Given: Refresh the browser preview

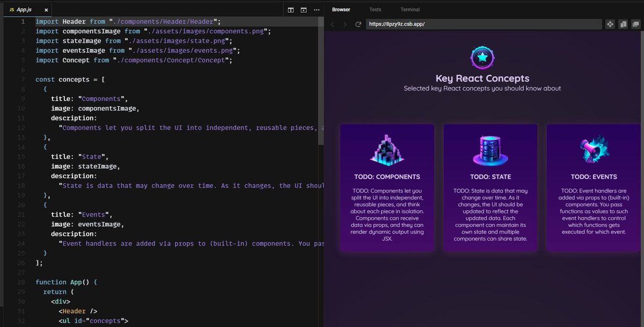Looking at the screenshot, I should (x=357, y=24).
